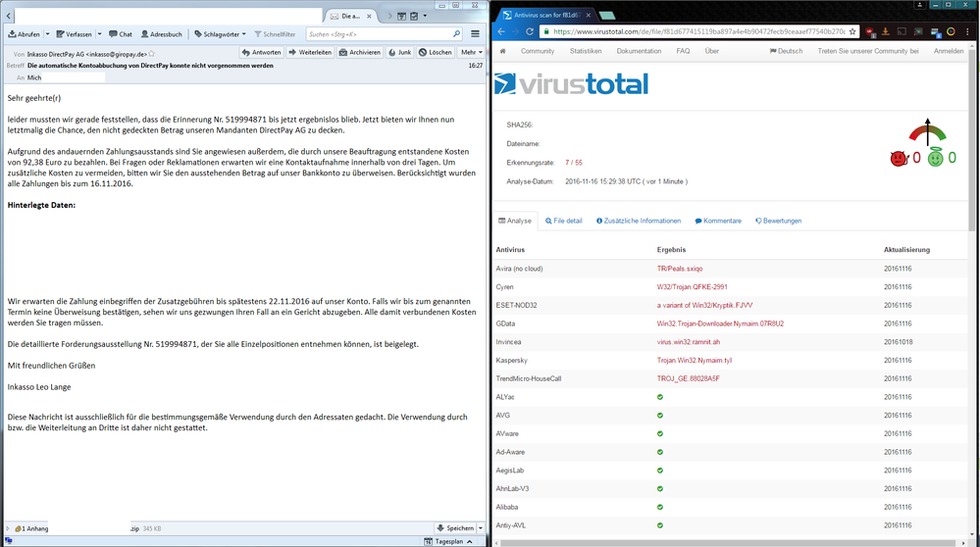The width and height of the screenshot is (980, 547).
Task: Save the attachment with Speichern
Action: pyautogui.click(x=455, y=528)
